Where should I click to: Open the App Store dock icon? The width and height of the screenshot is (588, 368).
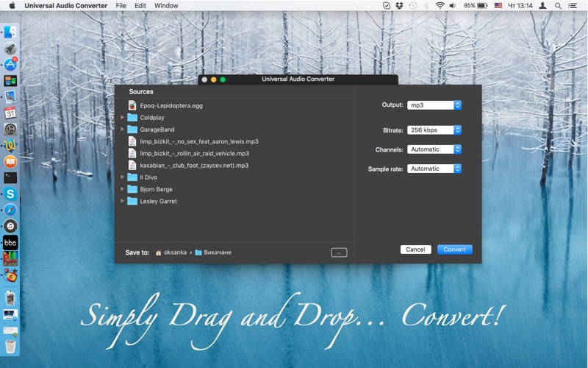[10, 65]
